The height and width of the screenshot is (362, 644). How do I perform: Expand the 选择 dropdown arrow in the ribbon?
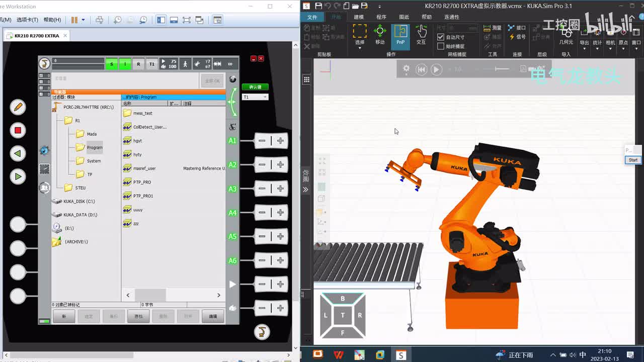click(360, 48)
